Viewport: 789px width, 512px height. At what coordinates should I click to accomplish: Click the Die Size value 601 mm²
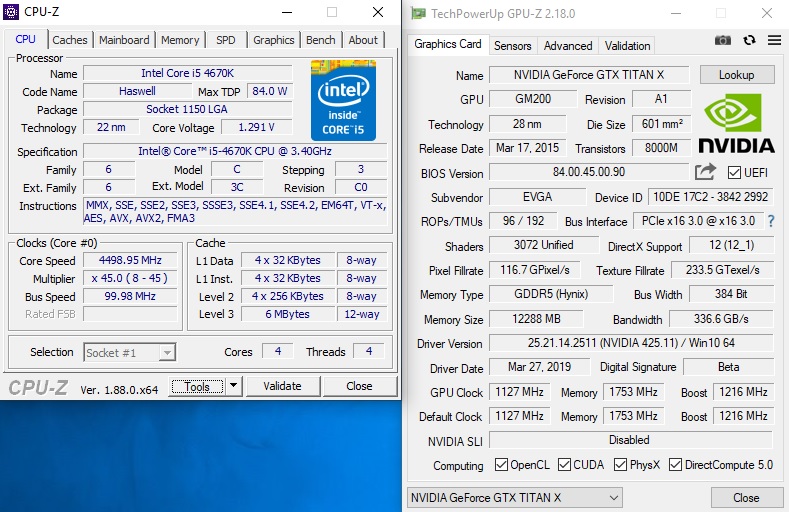[x=662, y=124]
